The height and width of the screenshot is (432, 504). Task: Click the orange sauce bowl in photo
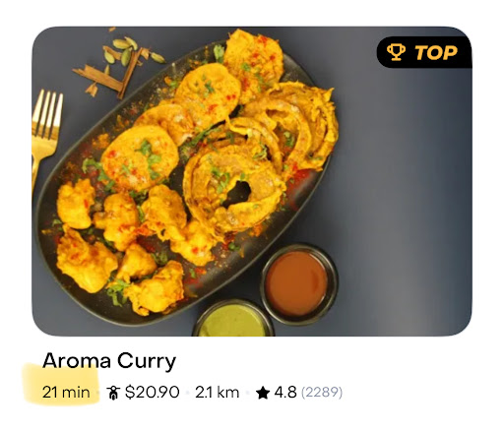(x=298, y=284)
